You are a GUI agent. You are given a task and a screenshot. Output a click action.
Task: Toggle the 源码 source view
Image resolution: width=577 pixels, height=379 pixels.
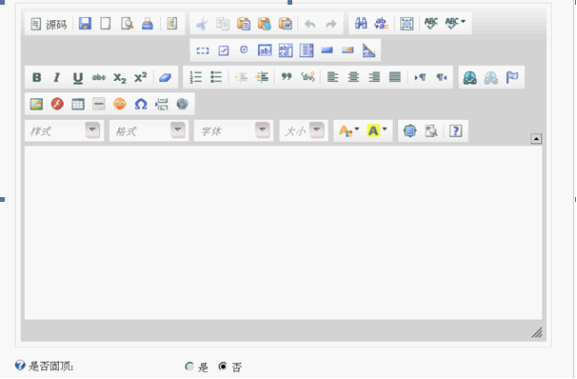click(49, 24)
